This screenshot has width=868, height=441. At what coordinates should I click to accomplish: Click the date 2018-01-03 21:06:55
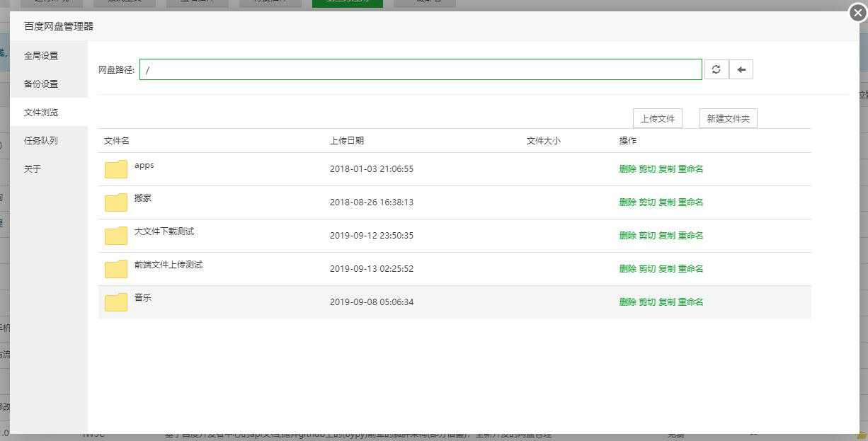coord(372,169)
